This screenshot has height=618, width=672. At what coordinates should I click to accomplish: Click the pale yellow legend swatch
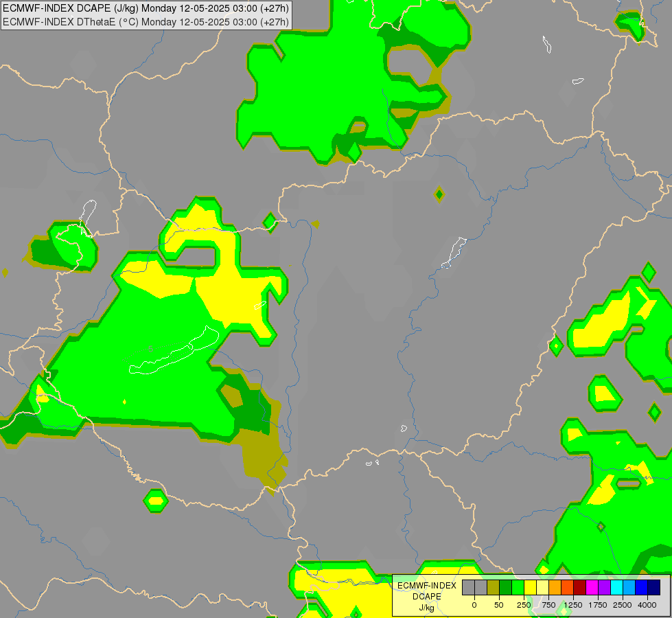click(542, 587)
